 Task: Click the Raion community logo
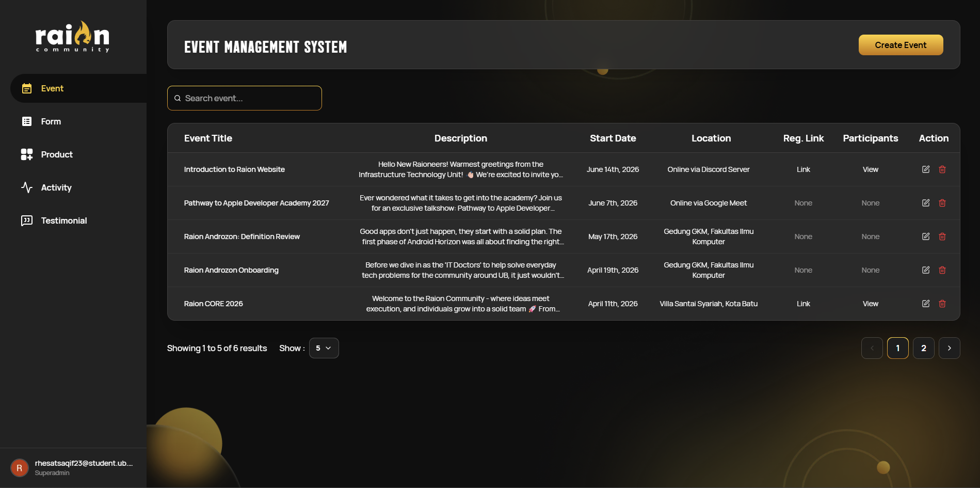[72, 37]
